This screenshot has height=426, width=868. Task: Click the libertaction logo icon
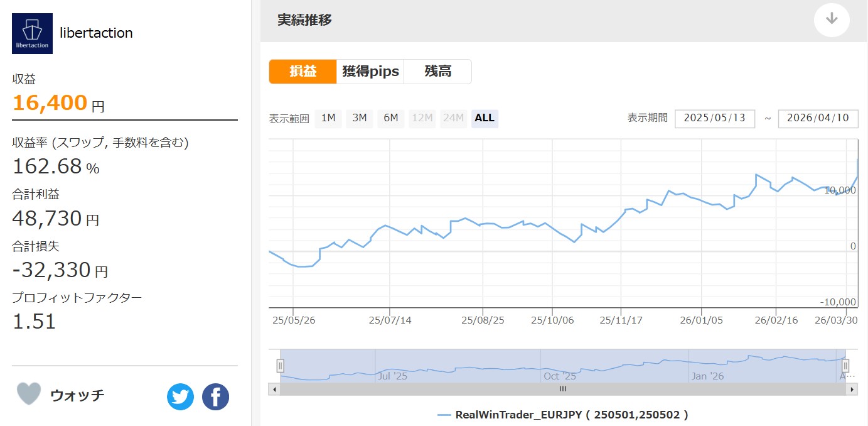[32, 33]
